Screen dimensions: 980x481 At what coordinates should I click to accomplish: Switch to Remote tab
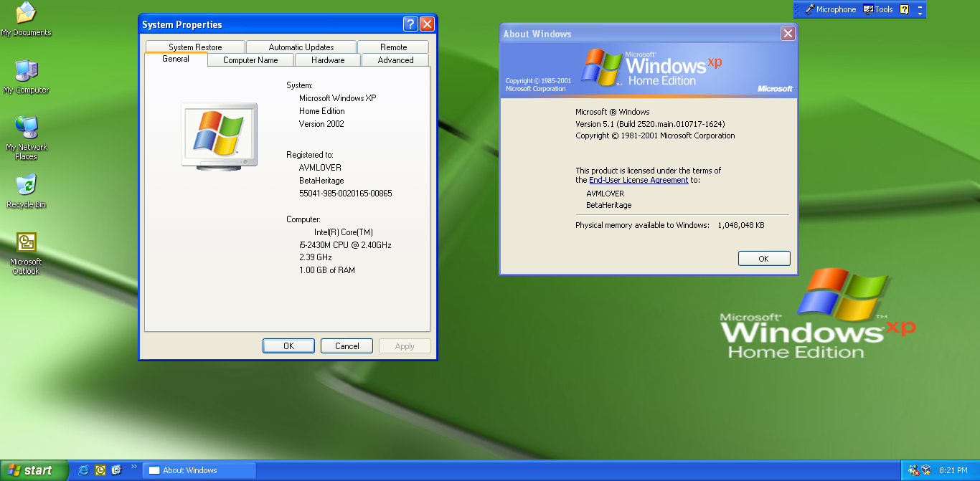tap(393, 47)
